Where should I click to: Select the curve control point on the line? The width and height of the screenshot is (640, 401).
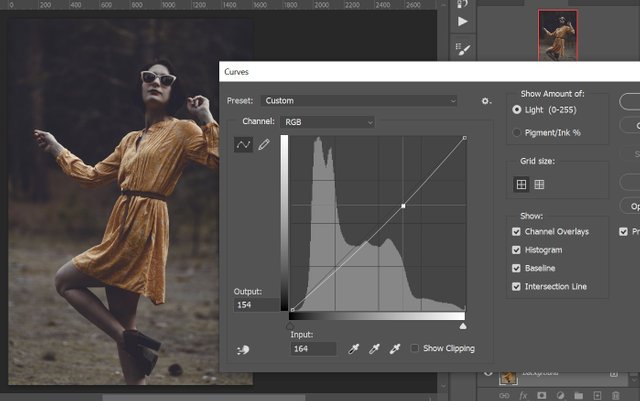(x=403, y=206)
